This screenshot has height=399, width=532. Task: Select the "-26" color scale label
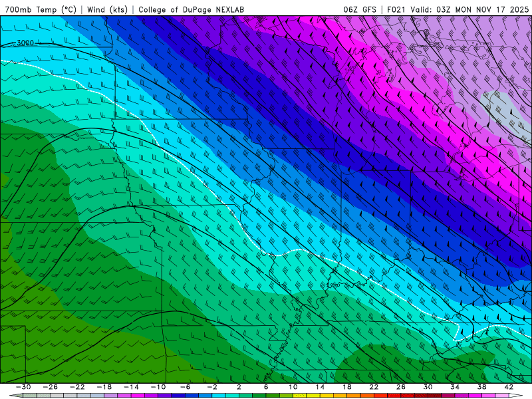coord(51,387)
